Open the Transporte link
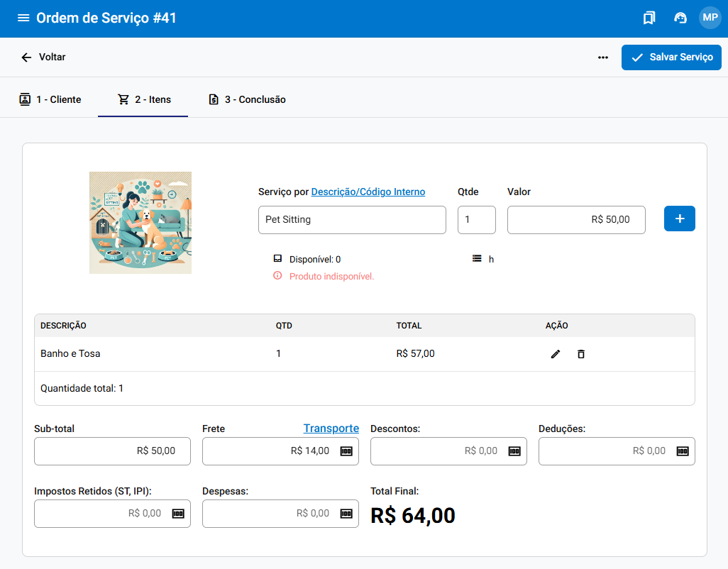 (331, 429)
